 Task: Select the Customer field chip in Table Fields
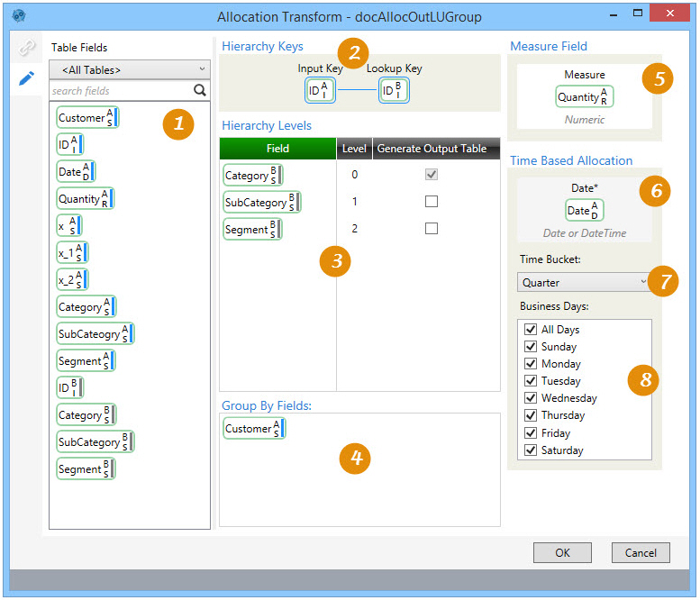pyautogui.click(x=87, y=118)
